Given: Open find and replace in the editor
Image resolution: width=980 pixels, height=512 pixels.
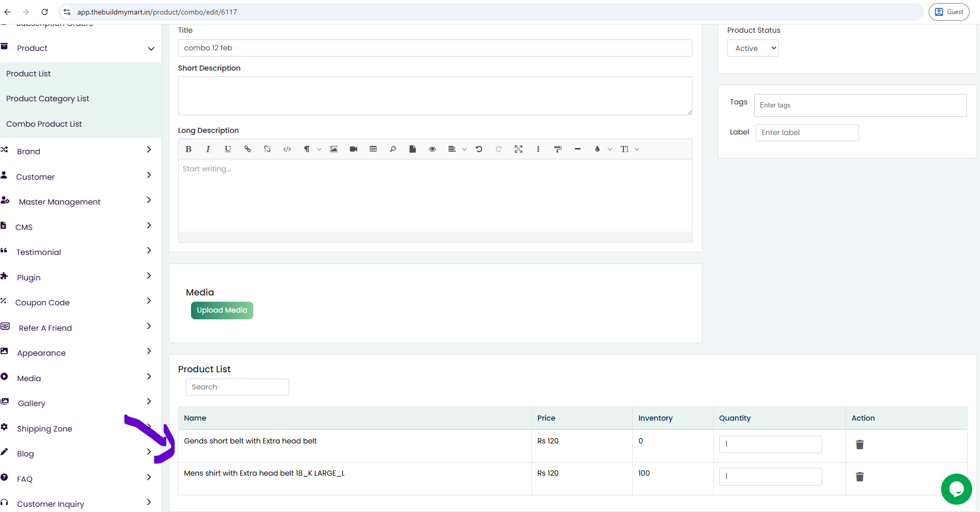Looking at the screenshot, I should pyautogui.click(x=393, y=149).
